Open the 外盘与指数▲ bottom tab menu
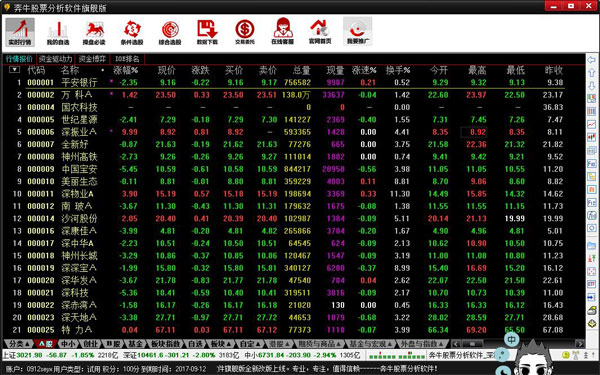This screenshot has height=375, width=600. point(421,344)
